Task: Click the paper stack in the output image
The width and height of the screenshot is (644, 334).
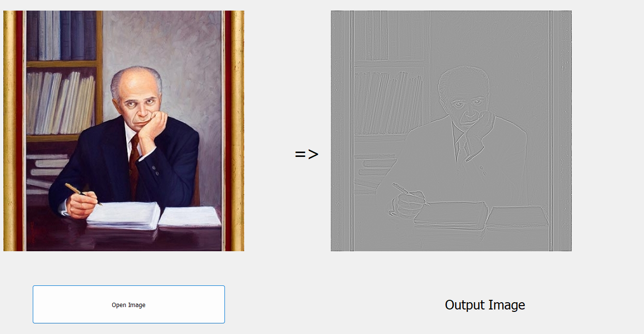Action: (480, 215)
